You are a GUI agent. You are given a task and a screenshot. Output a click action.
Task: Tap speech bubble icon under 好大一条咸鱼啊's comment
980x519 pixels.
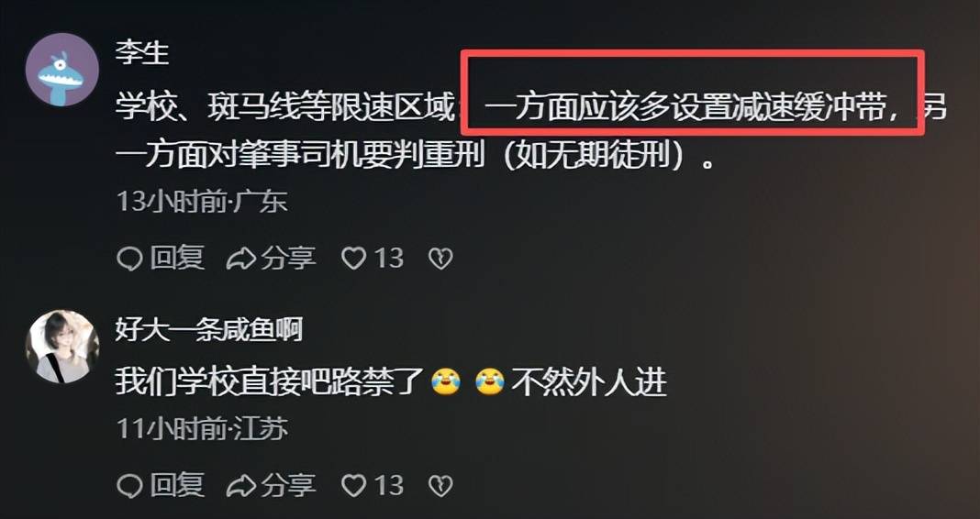tap(129, 485)
